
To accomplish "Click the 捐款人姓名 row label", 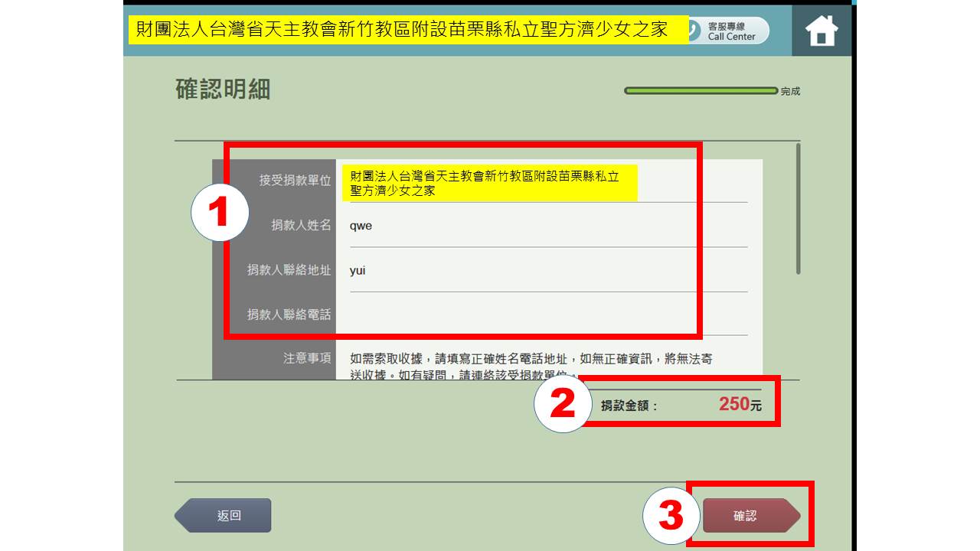I will [301, 225].
